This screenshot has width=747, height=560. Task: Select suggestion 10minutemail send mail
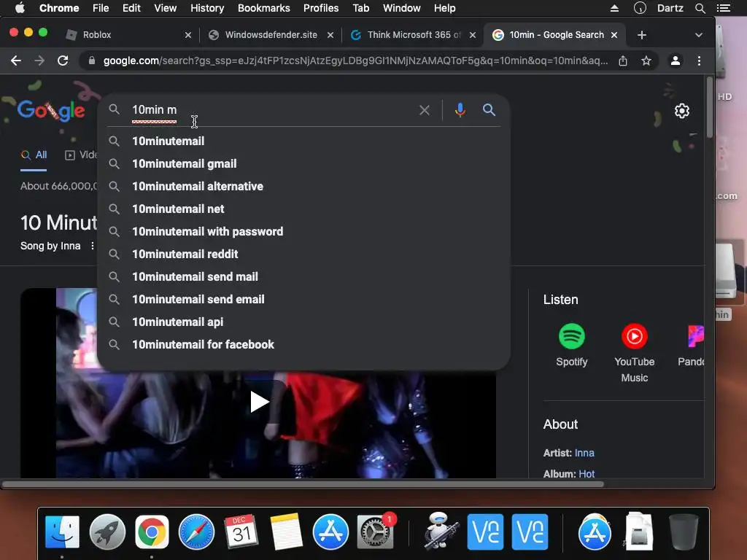click(304, 276)
